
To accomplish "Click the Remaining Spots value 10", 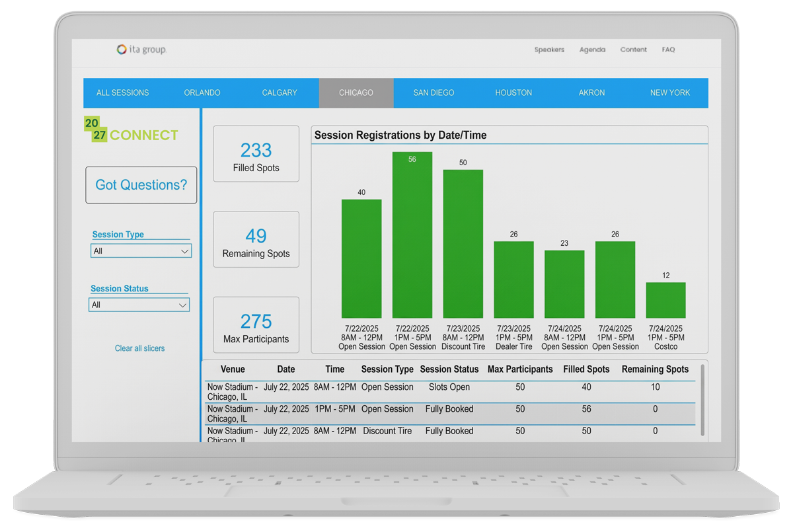I will point(656,387).
